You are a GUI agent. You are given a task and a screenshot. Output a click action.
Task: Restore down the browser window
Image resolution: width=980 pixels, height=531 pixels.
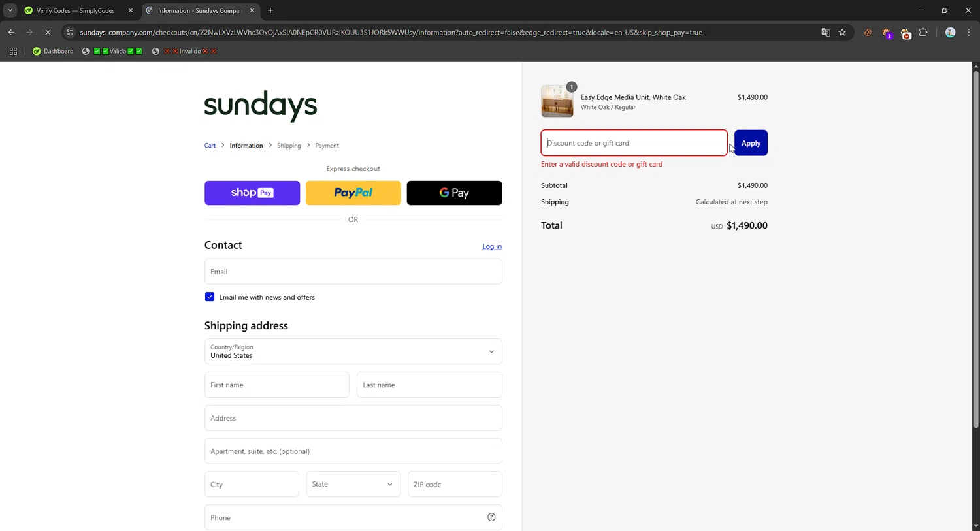click(945, 10)
